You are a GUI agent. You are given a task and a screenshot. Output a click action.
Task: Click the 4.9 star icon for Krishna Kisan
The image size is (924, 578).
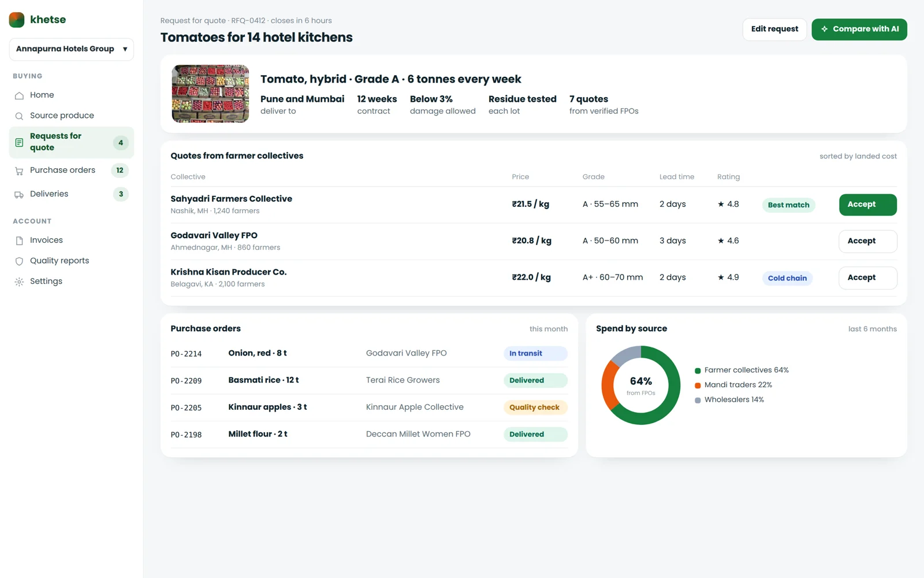coord(721,277)
